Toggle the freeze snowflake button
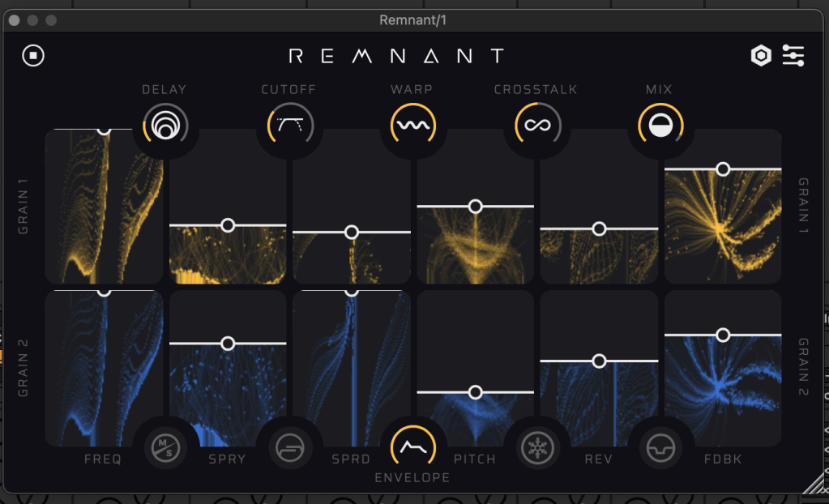829x504 pixels. click(x=538, y=446)
